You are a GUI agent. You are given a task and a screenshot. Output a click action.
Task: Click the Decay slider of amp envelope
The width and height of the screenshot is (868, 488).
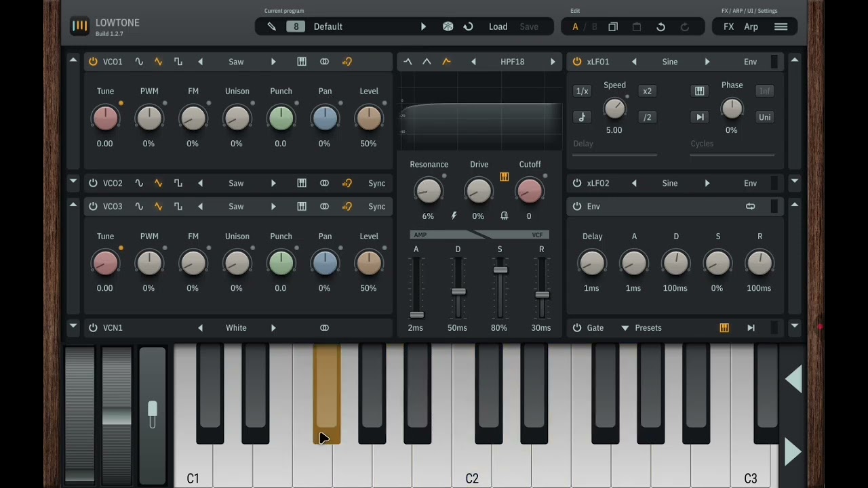[458, 291]
